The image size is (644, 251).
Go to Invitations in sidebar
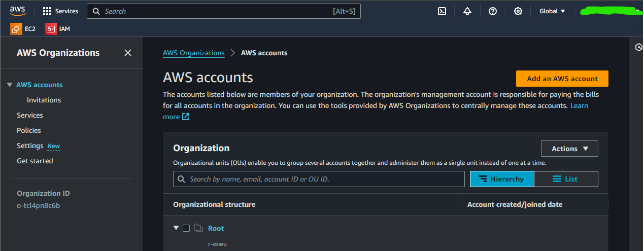(x=44, y=100)
